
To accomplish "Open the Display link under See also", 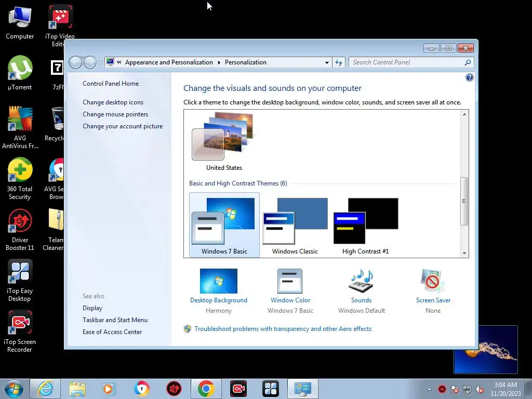I will pos(92,308).
